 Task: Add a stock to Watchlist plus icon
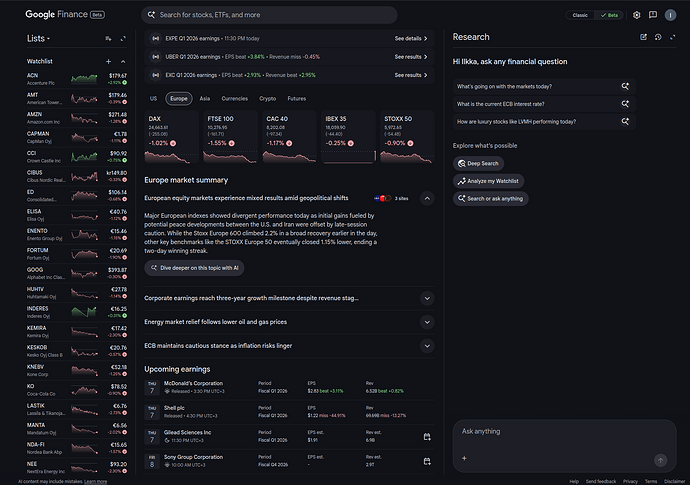point(109,62)
